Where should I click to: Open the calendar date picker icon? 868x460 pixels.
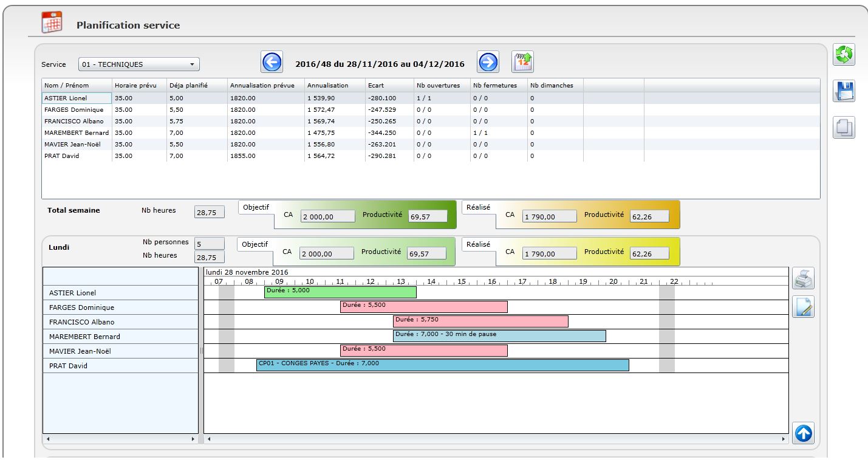[522, 62]
